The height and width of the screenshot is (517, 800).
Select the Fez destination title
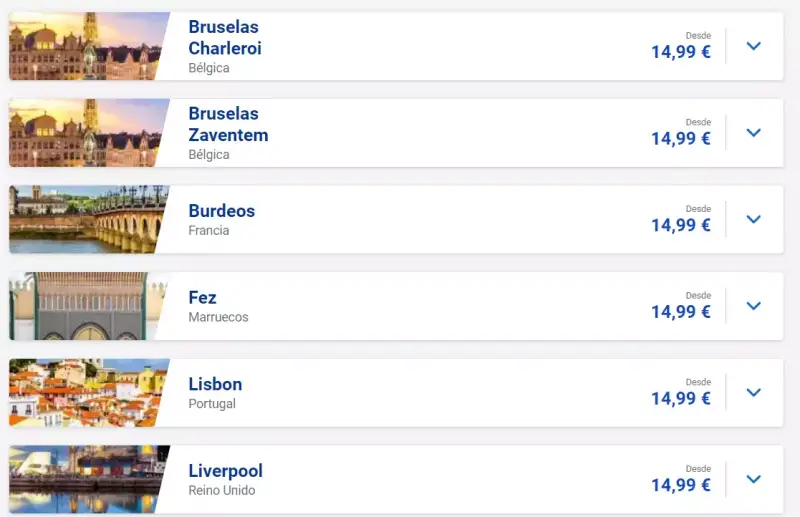[x=203, y=298]
